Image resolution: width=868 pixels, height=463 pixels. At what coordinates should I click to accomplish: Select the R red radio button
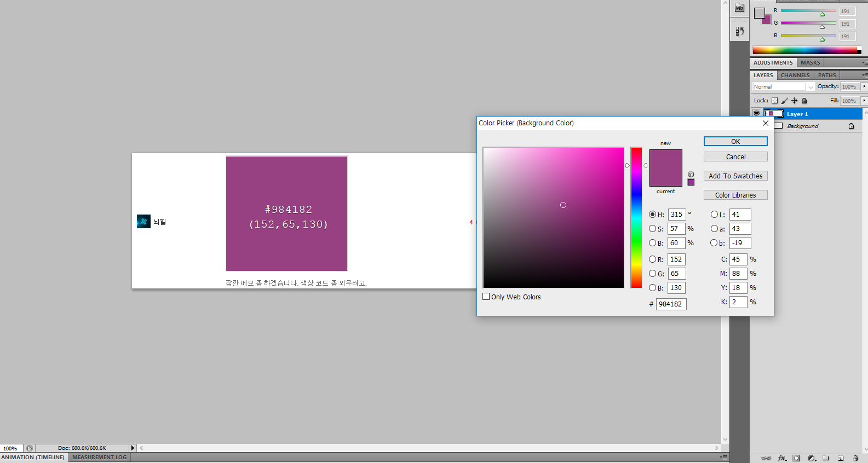pos(652,259)
